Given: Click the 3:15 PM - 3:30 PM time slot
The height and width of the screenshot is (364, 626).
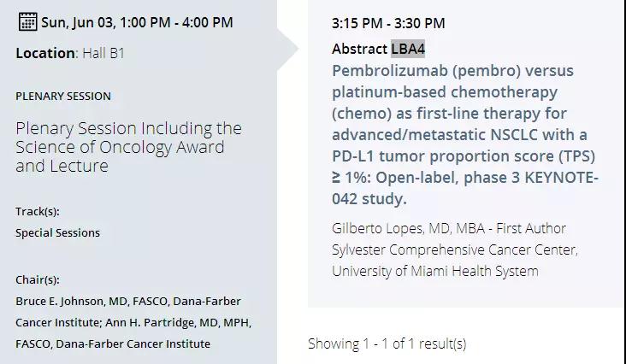Looking at the screenshot, I should pos(388,24).
